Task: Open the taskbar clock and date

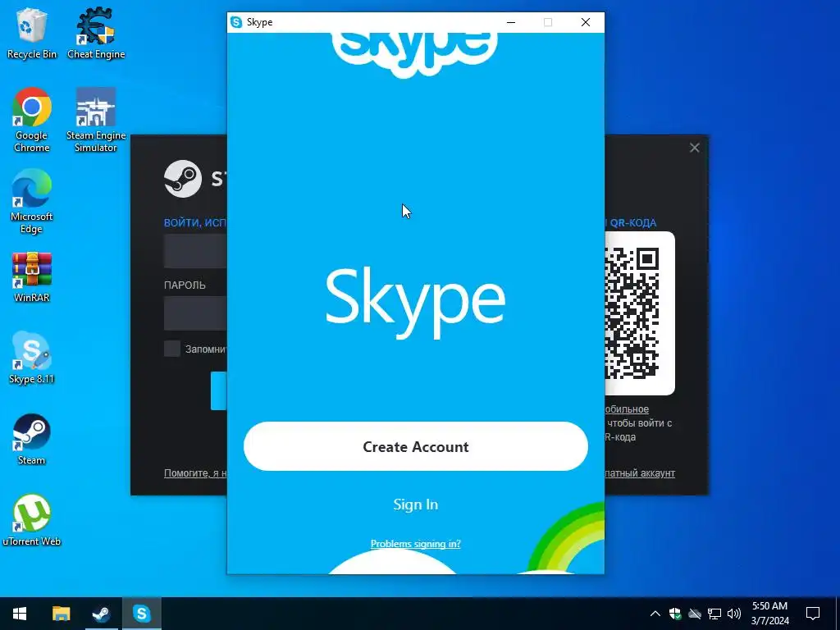Action: [769, 614]
